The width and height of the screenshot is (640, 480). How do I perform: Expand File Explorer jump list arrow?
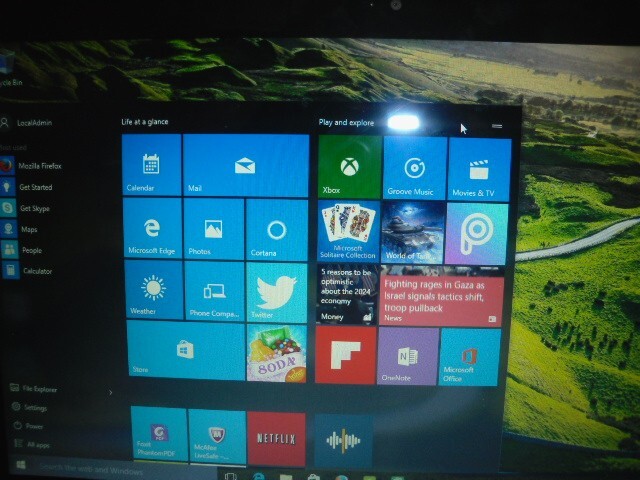coord(111,392)
